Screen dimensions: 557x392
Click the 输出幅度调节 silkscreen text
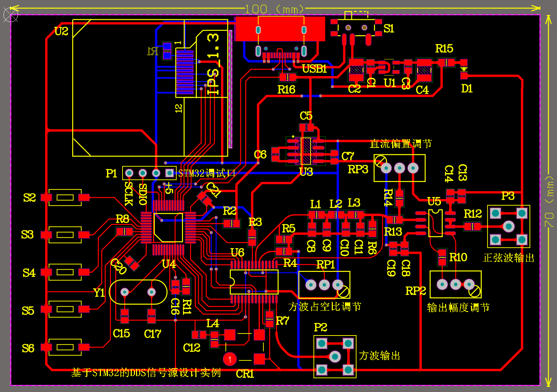(x=458, y=307)
